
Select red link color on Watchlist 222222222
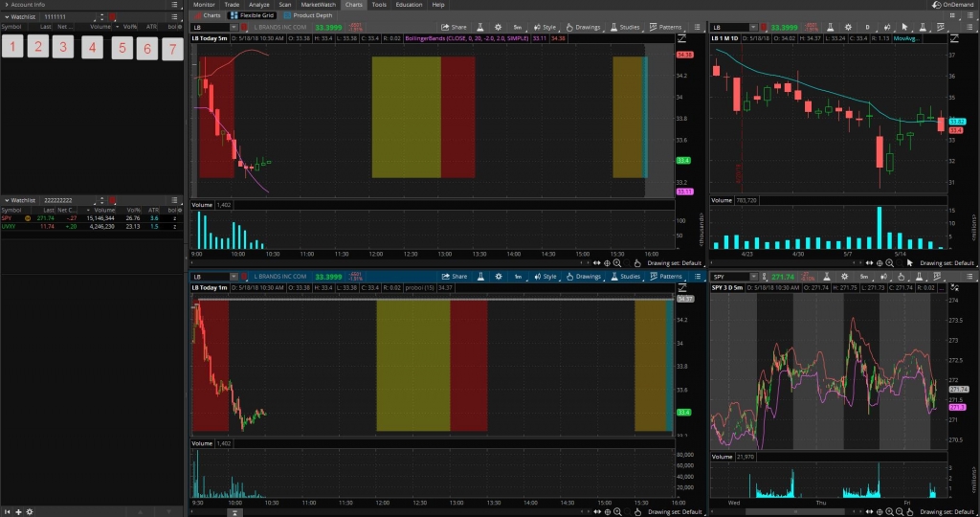click(113, 201)
